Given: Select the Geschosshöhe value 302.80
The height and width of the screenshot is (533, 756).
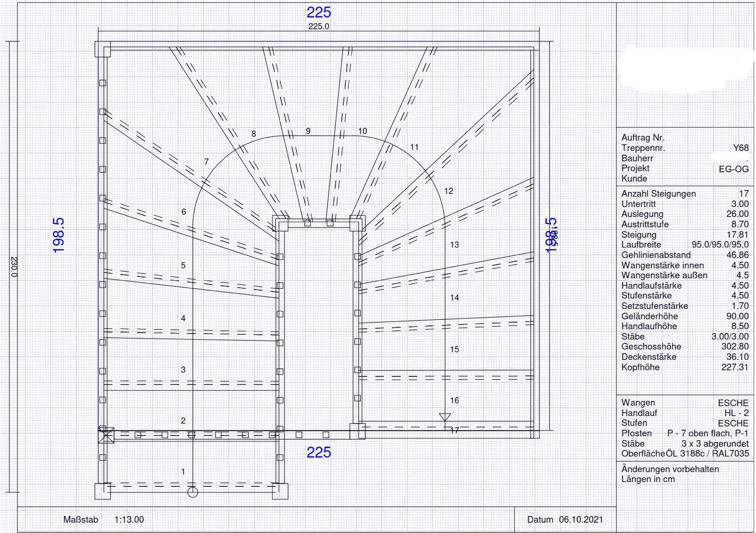Looking at the screenshot, I should [x=734, y=347].
